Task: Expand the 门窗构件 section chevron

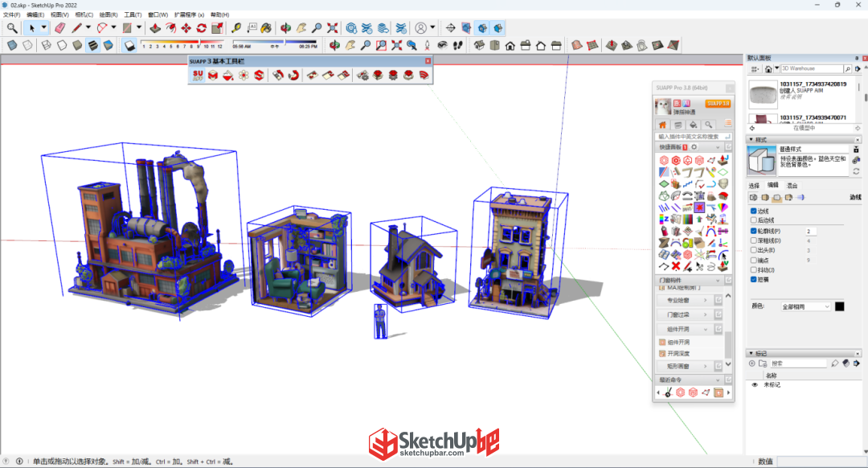Action: 718,281
